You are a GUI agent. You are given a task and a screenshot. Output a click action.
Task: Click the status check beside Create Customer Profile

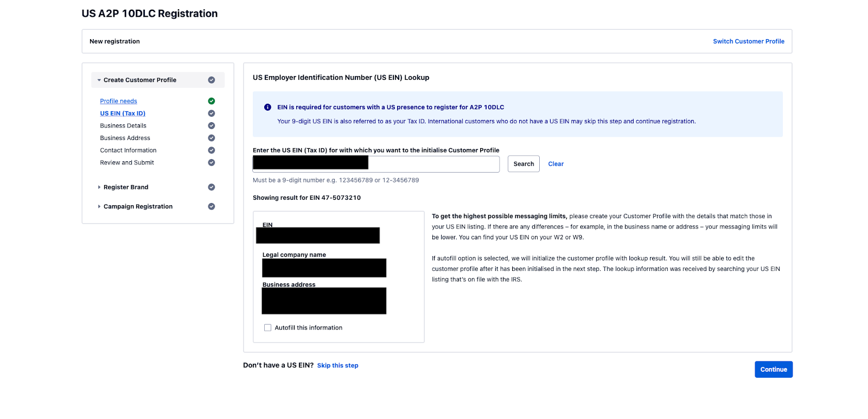(212, 80)
